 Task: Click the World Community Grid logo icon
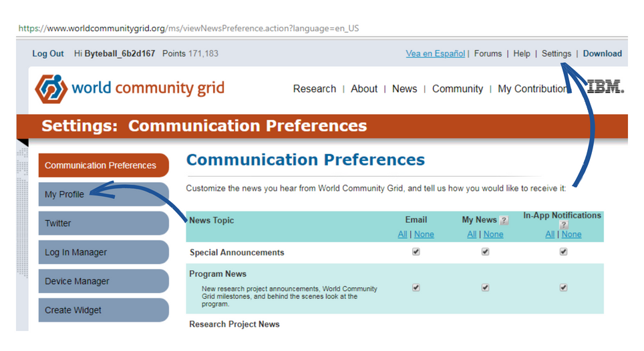(x=51, y=89)
